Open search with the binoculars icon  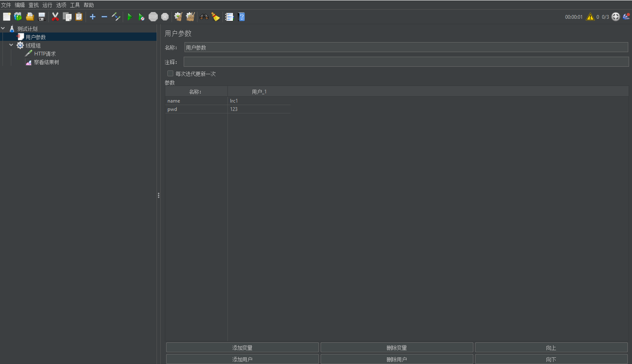204,17
